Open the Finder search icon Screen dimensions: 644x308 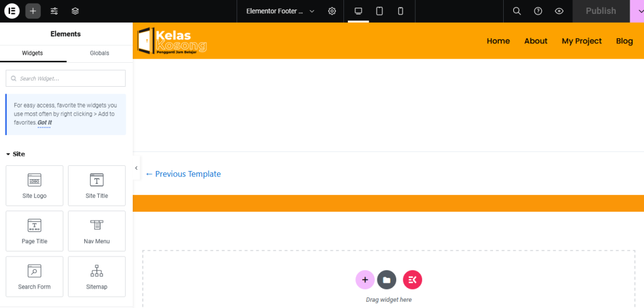[x=516, y=11]
